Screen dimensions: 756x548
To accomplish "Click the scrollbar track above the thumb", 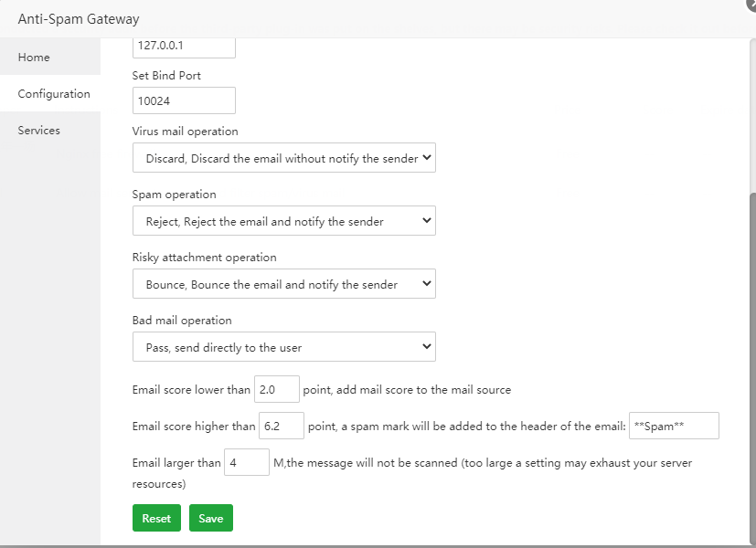I will pyautogui.click(x=751, y=110).
